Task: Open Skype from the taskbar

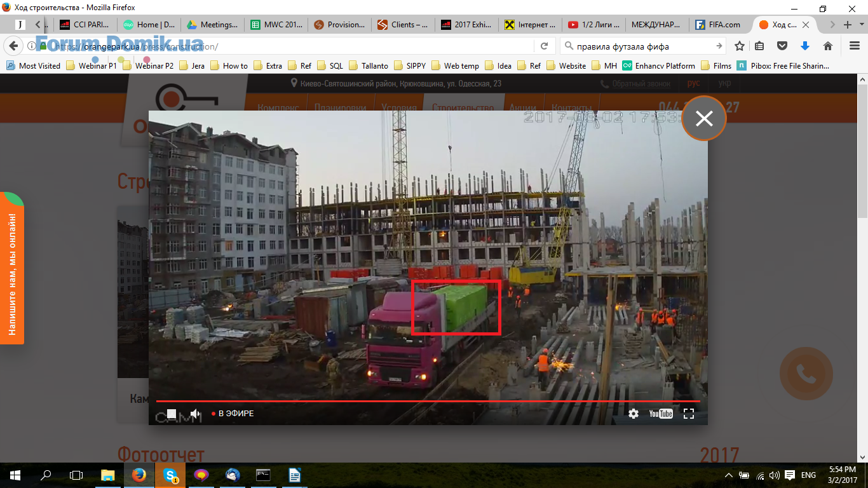Action: (x=170, y=475)
